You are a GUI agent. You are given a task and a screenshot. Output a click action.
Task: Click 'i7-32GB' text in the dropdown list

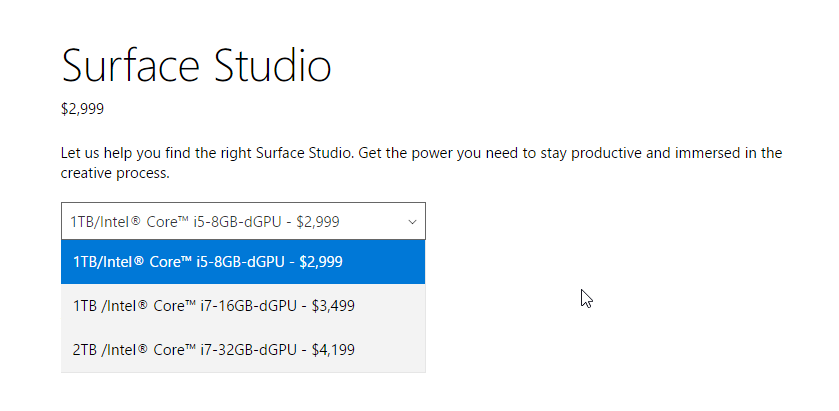tap(224, 350)
